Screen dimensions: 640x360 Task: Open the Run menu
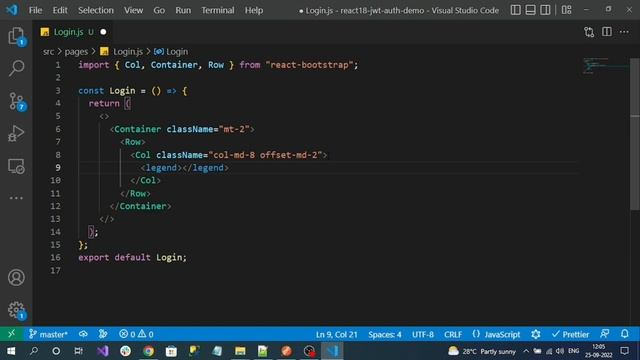183,10
